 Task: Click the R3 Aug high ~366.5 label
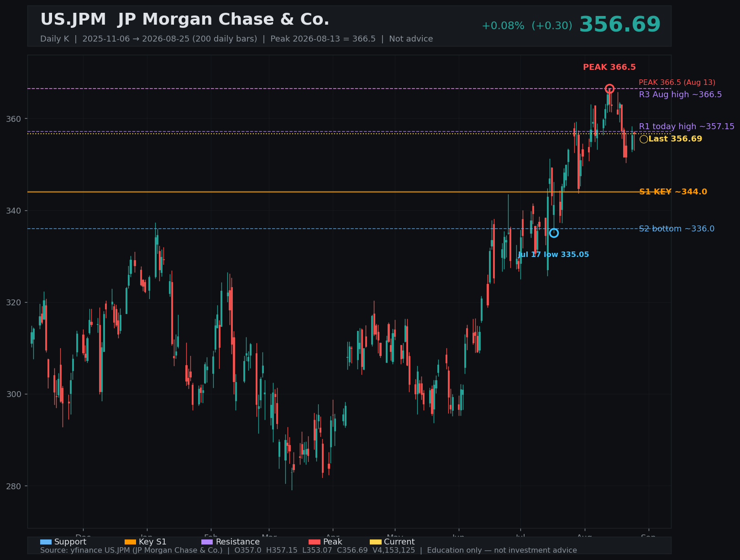(680, 94)
